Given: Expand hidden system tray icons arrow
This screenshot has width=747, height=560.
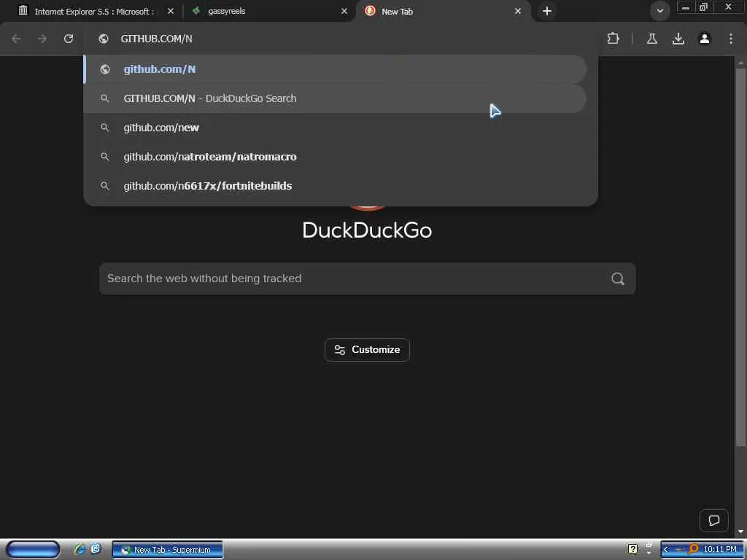Looking at the screenshot, I should [x=666, y=550].
